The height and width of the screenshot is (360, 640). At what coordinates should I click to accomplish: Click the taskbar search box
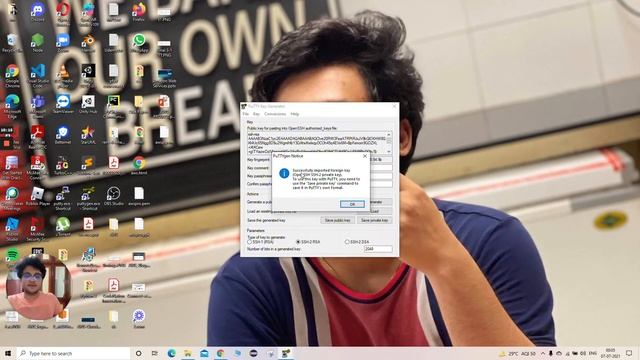coord(73,353)
